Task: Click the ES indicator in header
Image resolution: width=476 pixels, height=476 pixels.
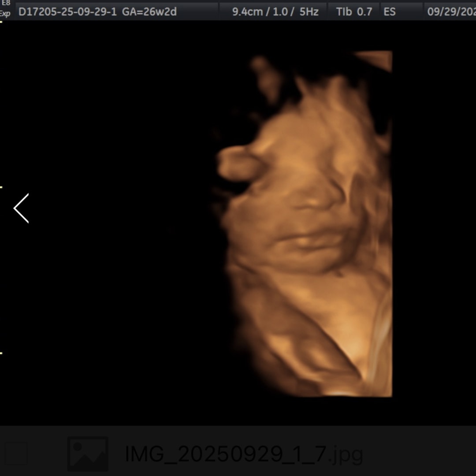Action: click(x=389, y=11)
